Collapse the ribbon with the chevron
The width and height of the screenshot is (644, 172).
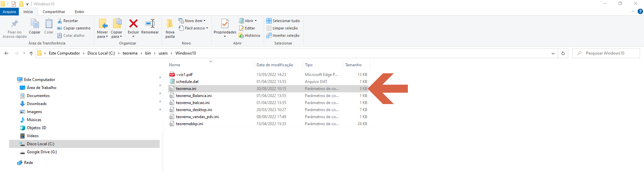[x=633, y=11]
